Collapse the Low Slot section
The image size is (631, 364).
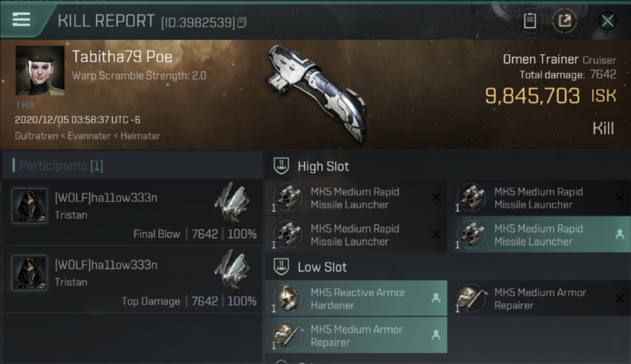point(282,267)
